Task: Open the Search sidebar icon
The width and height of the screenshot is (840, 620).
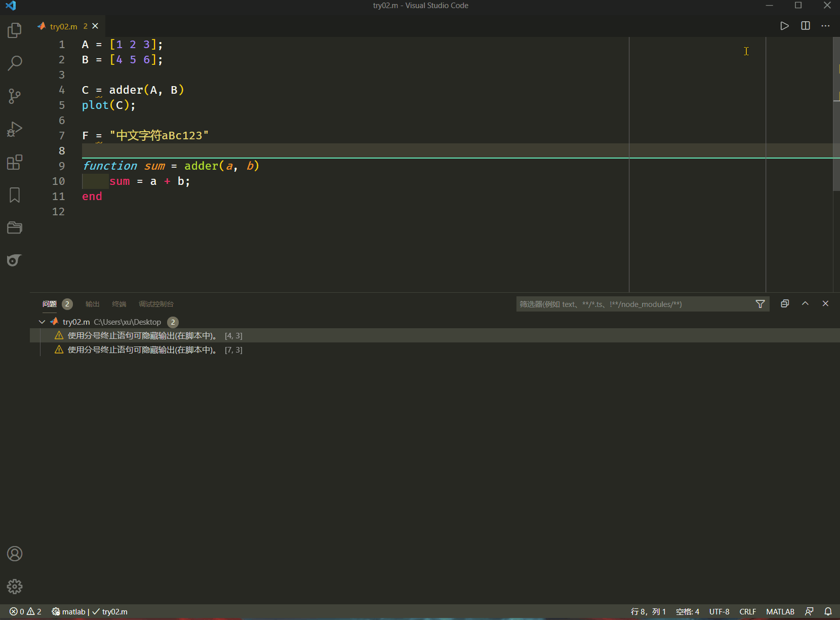Action: point(14,63)
